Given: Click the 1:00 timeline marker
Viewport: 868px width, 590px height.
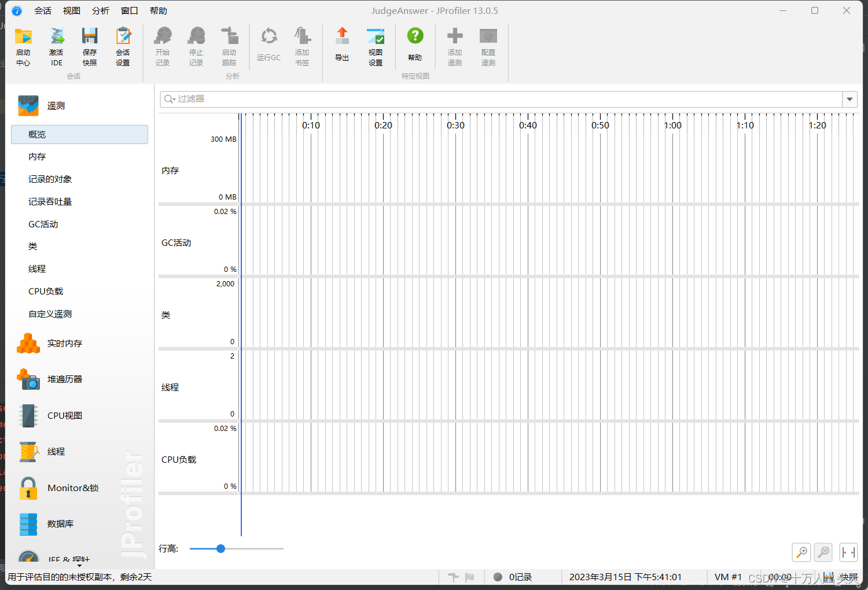Looking at the screenshot, I should coord(672,125).
